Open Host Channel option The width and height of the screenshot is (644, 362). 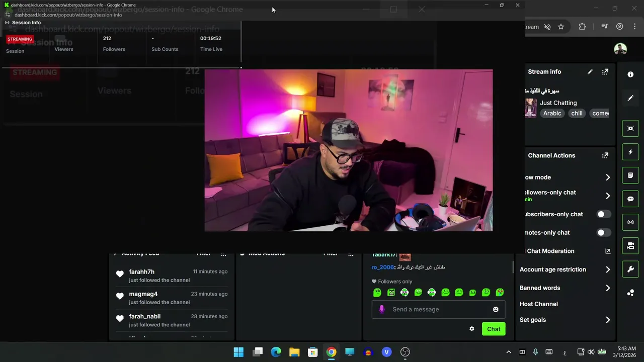tap(539, 304)
